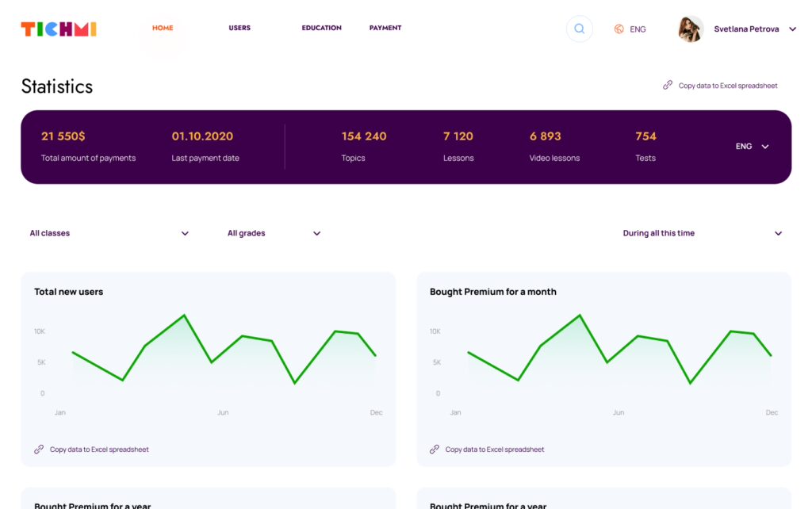Select ENG language in the header
Viewport: 812px width, 509px height.
pyautogui.click(x=638, y=29)
